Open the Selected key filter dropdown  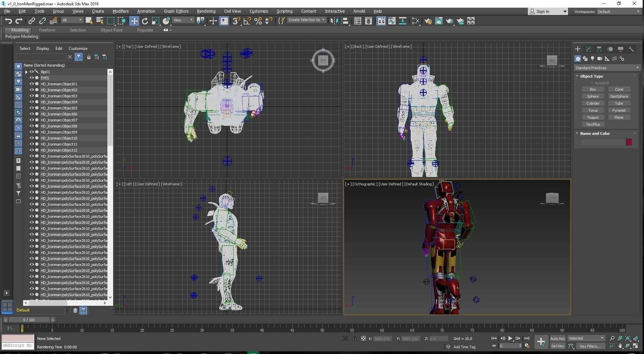tap(586, 338)
